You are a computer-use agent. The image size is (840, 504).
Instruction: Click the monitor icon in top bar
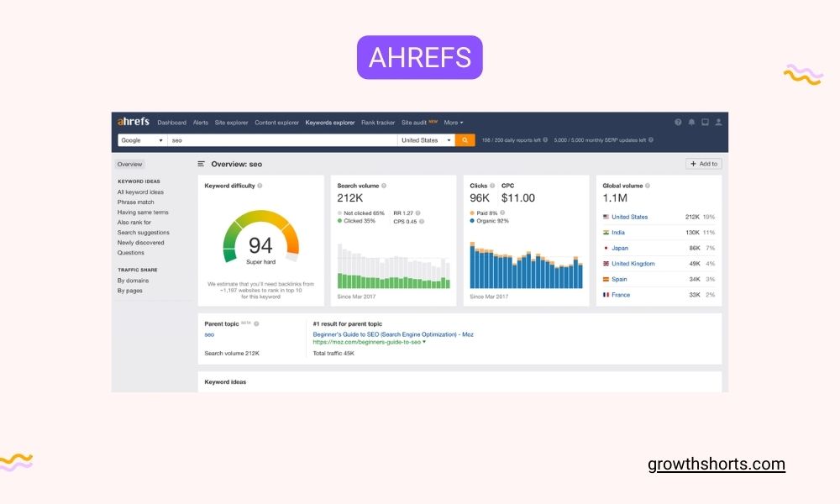(704, 122)
